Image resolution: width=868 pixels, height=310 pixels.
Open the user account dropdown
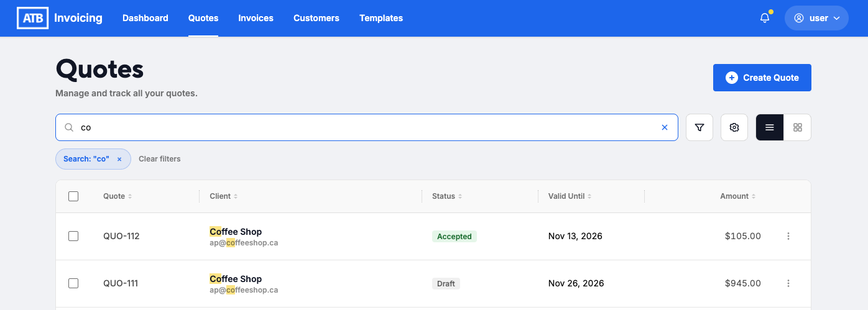(x=816, y=18)
